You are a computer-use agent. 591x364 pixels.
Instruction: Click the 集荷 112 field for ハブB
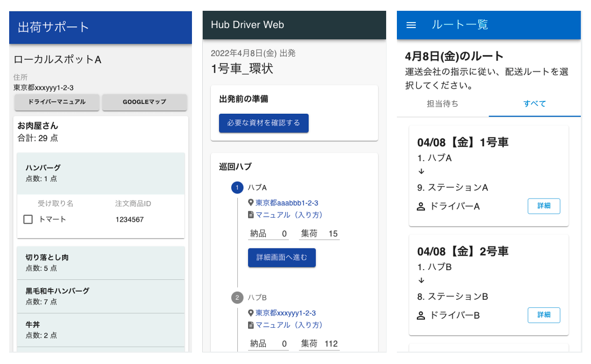(x=319, y=344)
